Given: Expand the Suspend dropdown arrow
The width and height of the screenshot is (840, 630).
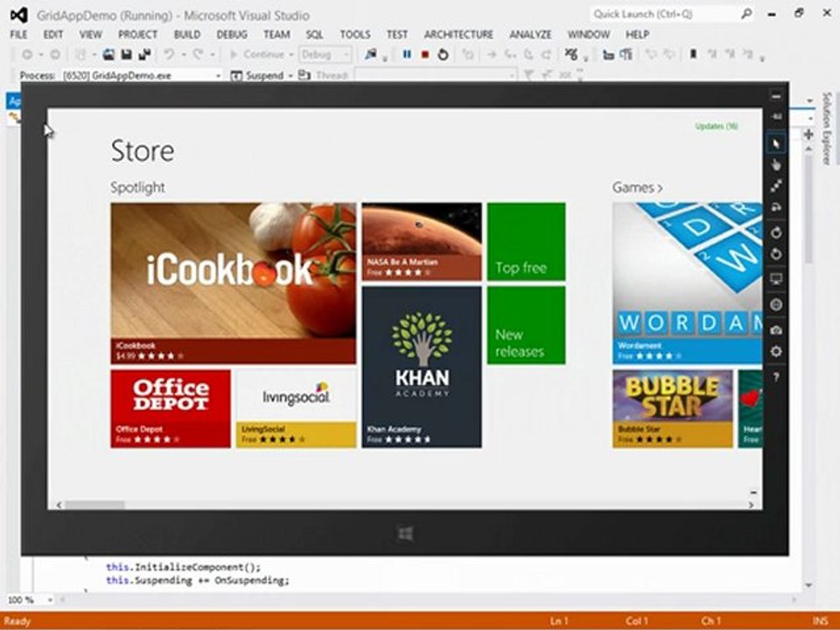Looking at the screenshot, I should (290, 75).
